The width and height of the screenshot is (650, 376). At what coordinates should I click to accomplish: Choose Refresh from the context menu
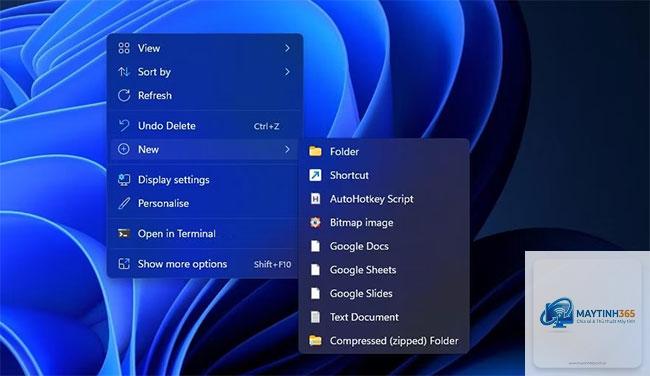pyautogui.click(x=204, y=95)
